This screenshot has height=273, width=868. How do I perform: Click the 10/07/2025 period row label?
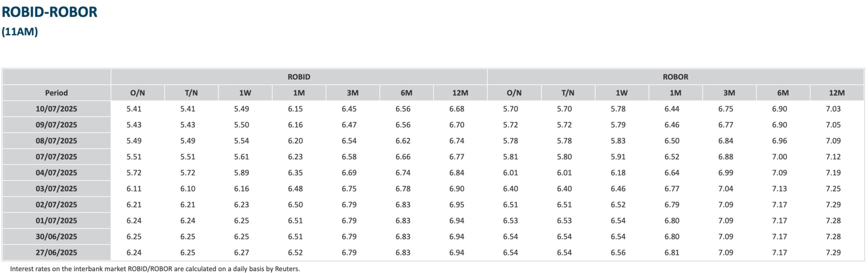pos(57,109)
